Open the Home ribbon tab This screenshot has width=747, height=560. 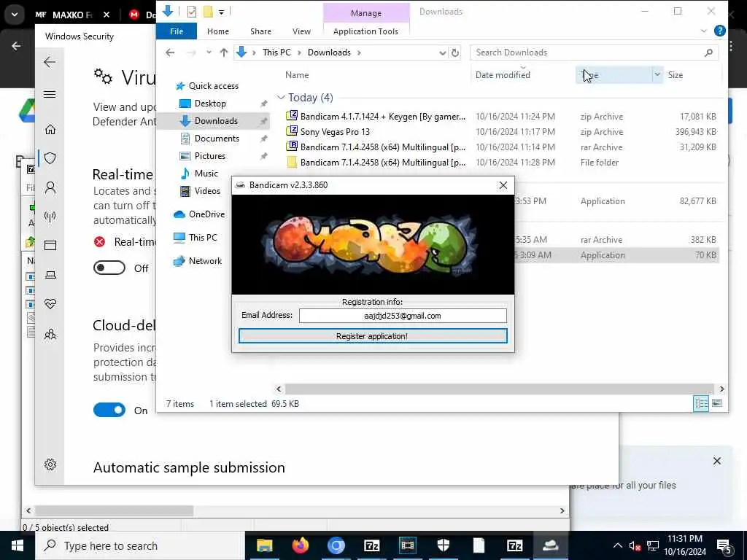[217, 31]
